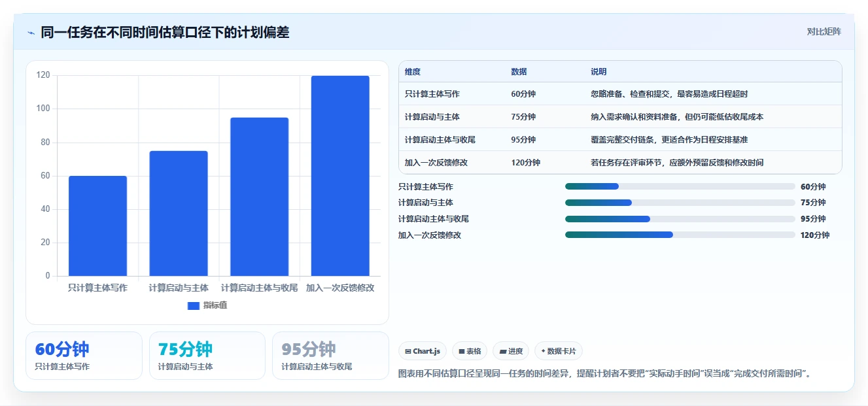This screenshot has width=868, height=406.
Task: Click the icon inside the 表格 chip
Action: [x=461, y=352]
